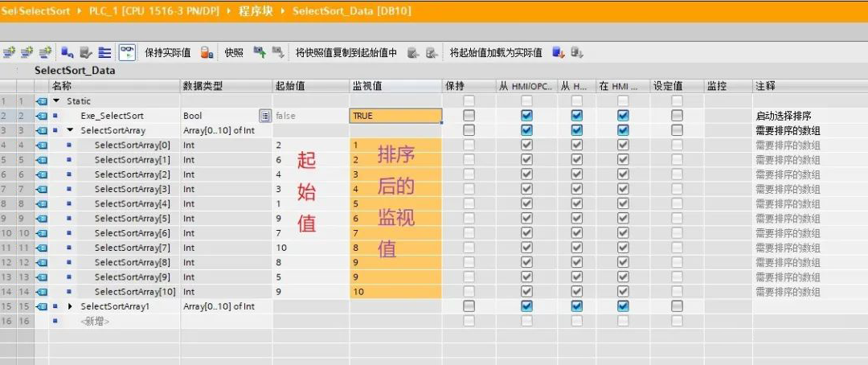Click the tag icon in SelectSortArray[3] row
Image resolution: width=868 pixels, height=365 pixels.
click(42, 189)
